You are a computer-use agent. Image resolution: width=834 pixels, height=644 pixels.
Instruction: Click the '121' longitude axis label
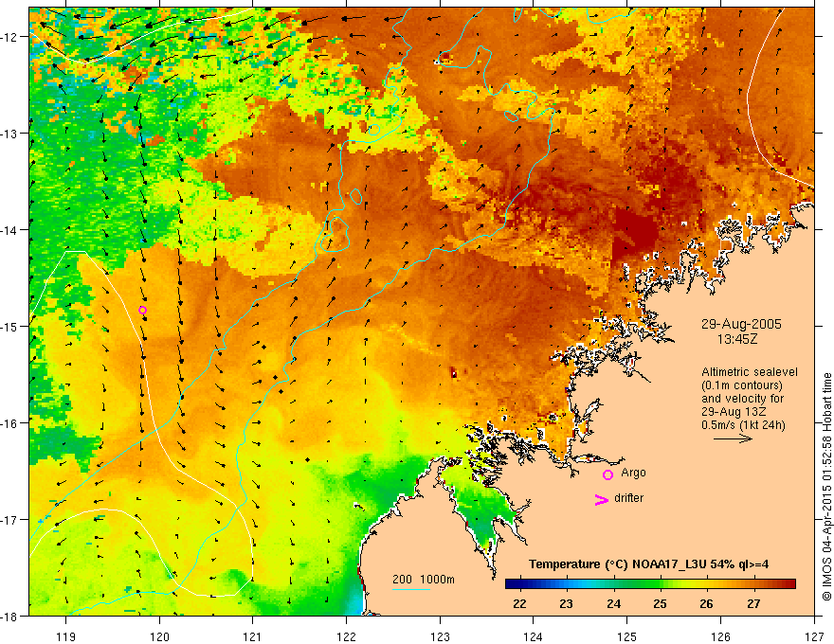coord(253,636)
